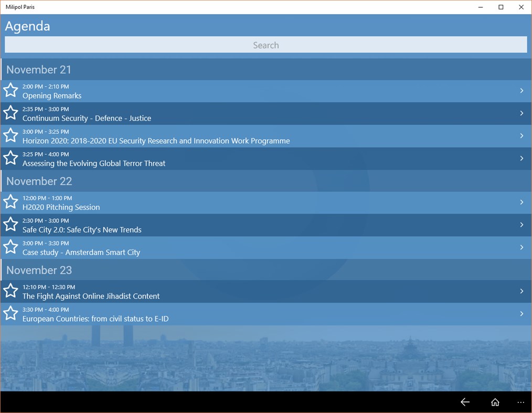Click the 12:00 PM - 1:00 PM time

(47, 198)
